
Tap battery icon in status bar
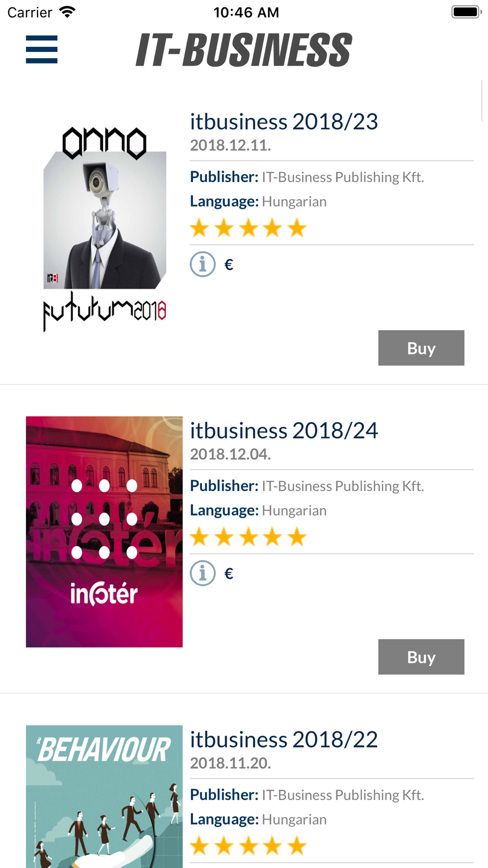click(x=466, y=12)
